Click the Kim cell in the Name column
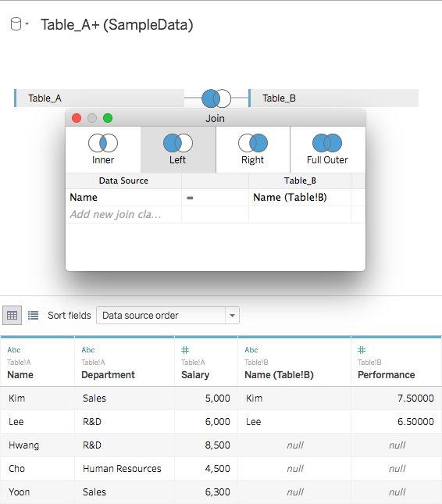 coord(37,399)
